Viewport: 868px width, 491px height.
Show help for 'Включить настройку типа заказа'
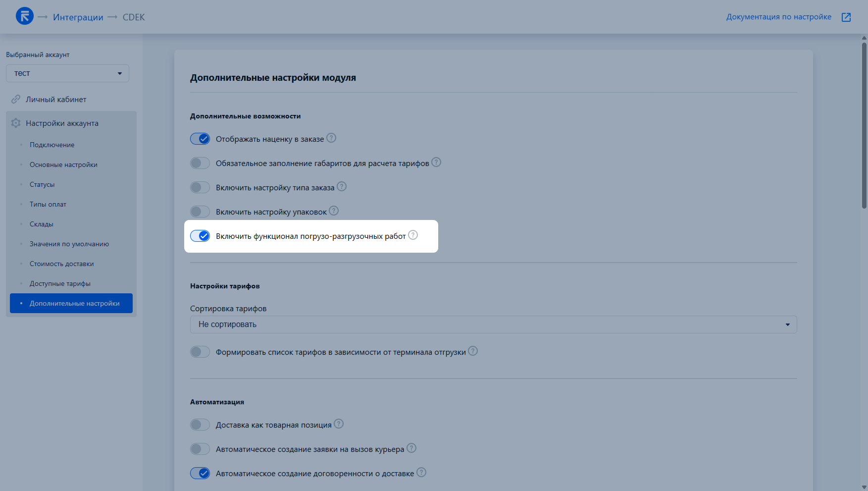click(342, 187)
